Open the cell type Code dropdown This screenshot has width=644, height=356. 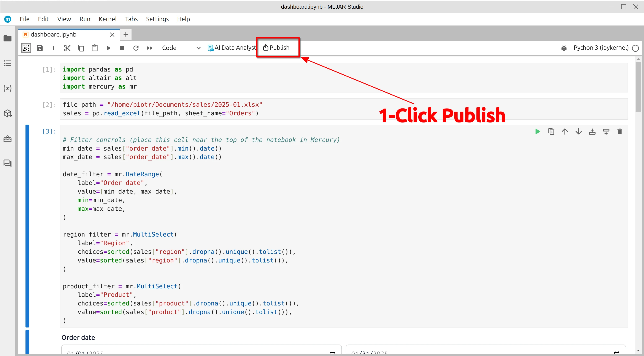181,48
